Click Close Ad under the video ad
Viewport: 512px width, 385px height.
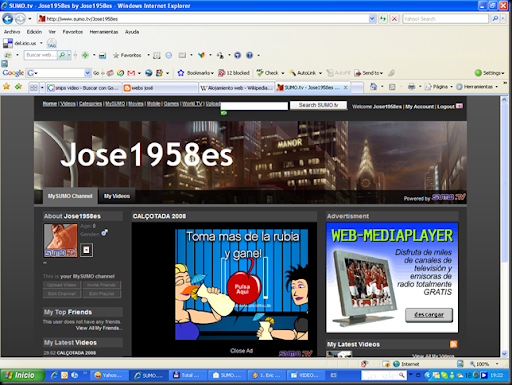tap(241, 351)
